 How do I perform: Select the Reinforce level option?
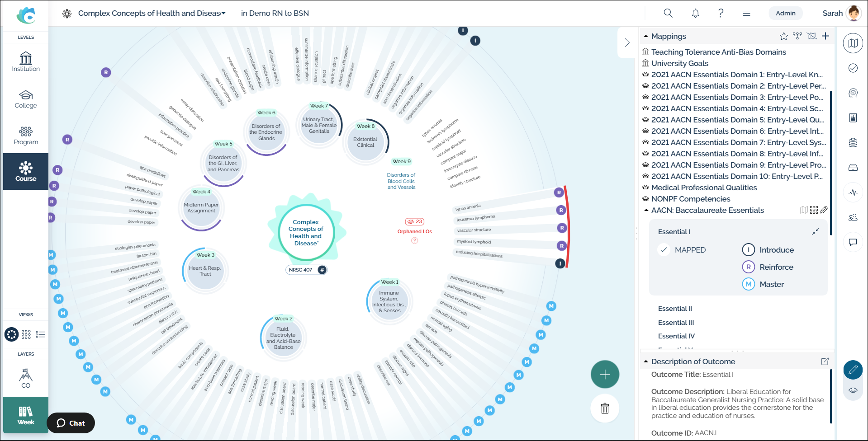coord(768,267)
